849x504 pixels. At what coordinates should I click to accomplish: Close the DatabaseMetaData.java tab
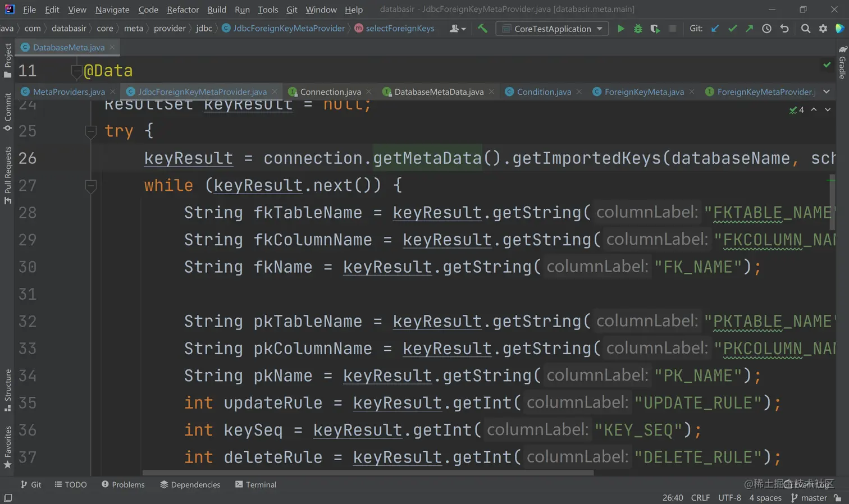[491, 91]
